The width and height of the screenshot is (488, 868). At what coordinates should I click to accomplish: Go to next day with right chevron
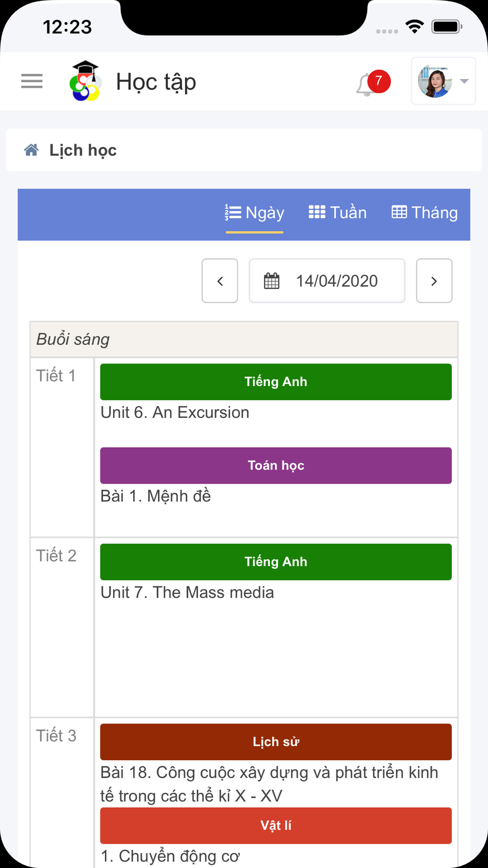click(x=434, y=281)
